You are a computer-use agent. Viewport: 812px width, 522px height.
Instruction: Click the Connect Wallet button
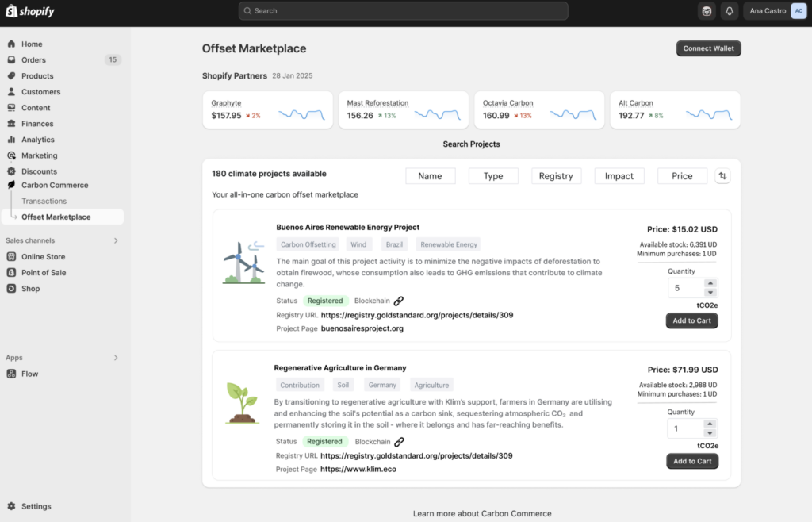(x=708, y=48)
